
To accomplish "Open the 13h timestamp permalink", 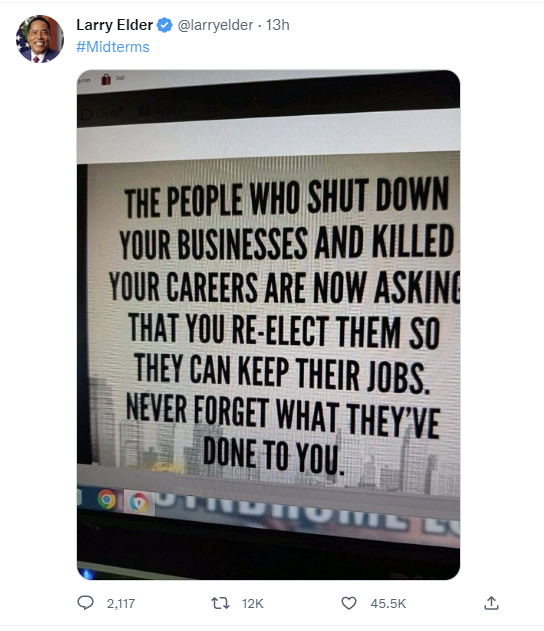I will [x=278, y=25].
